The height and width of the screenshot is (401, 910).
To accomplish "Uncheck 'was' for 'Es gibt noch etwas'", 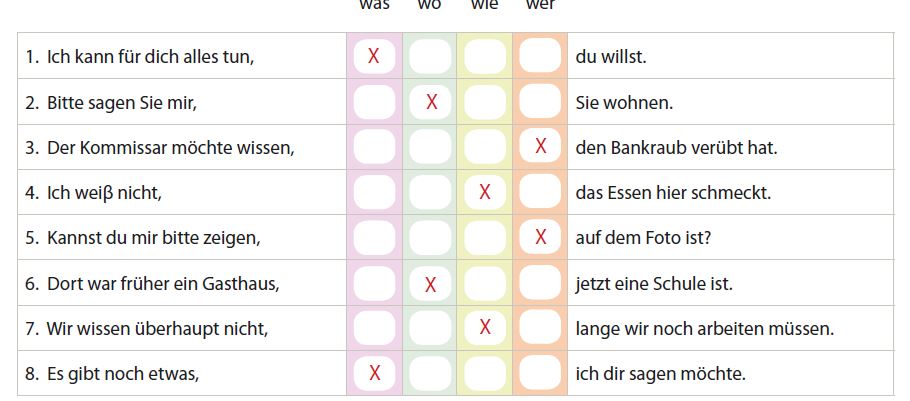I will [374, 373].
